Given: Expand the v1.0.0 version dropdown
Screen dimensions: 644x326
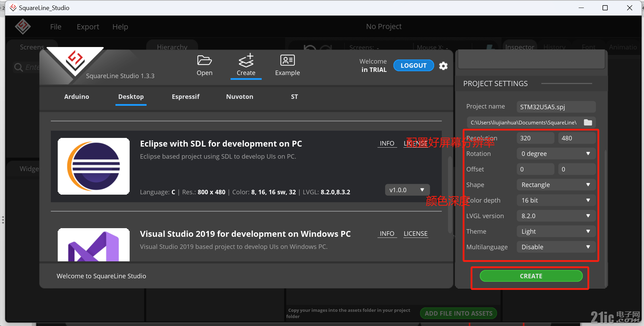Looking at the screenshot, I should pyautogui.click(x=407, y=190).
